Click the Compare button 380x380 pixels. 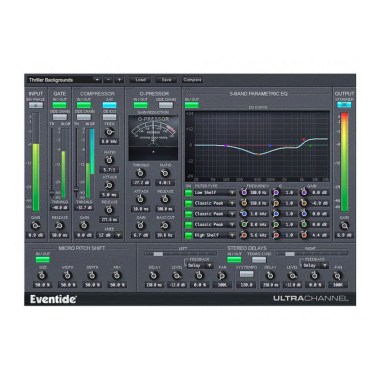(192, 80)
